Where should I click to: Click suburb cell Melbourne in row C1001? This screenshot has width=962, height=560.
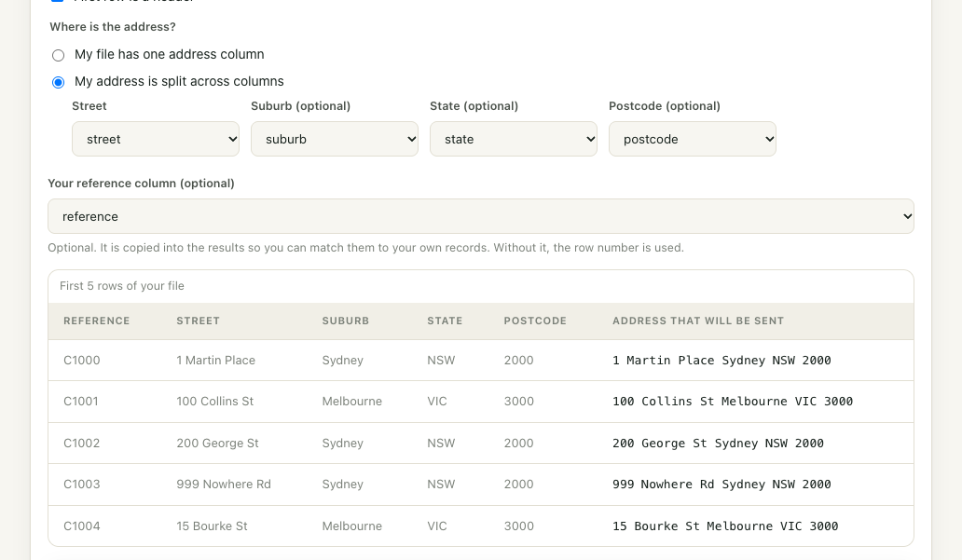point(352,402)
